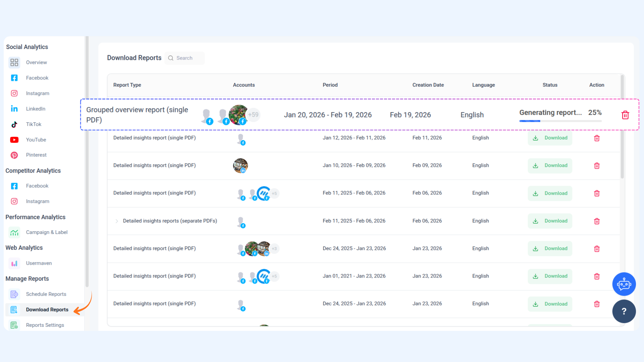
Task: Open Campaign & Label menu item
Action: [x=47, y=232]
